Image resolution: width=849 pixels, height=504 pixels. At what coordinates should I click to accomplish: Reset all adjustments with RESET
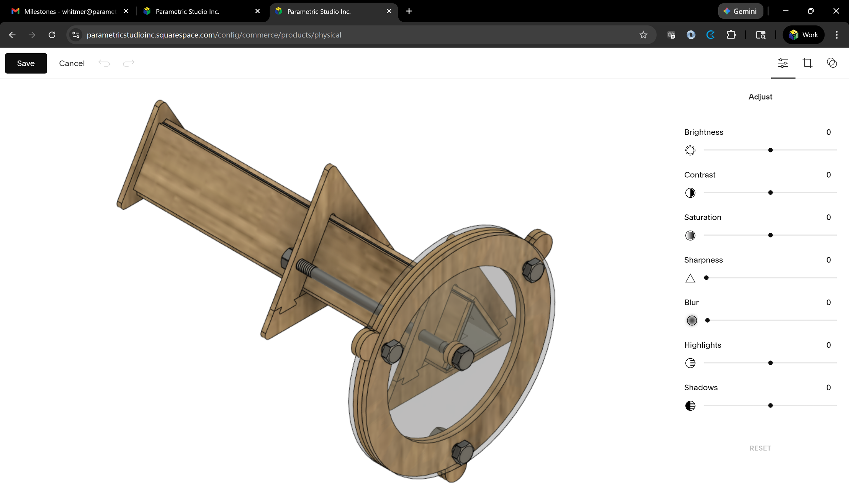[x=760, y=448]
